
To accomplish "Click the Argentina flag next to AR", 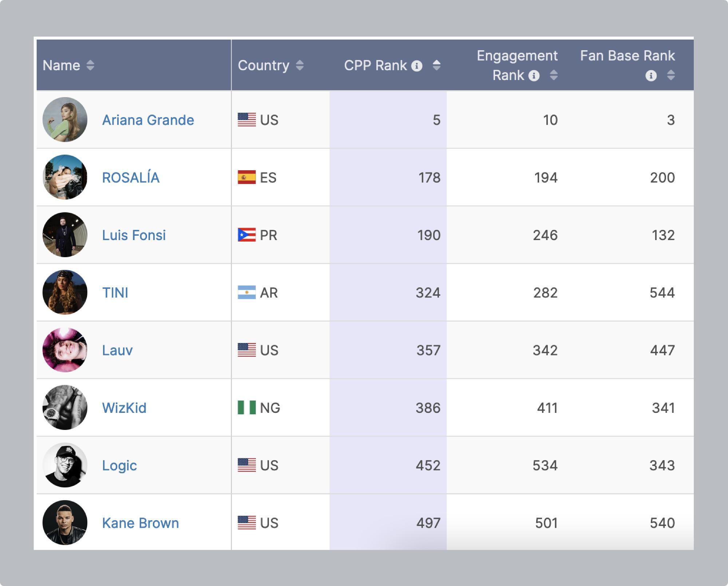I will (247, 292).
